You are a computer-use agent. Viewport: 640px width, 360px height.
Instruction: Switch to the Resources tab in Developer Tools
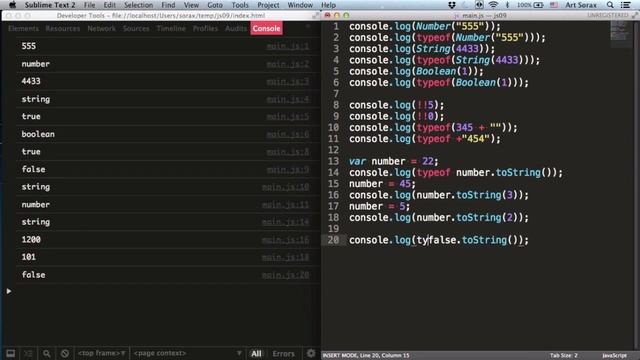pyautogui.click(x=62, y=29)
